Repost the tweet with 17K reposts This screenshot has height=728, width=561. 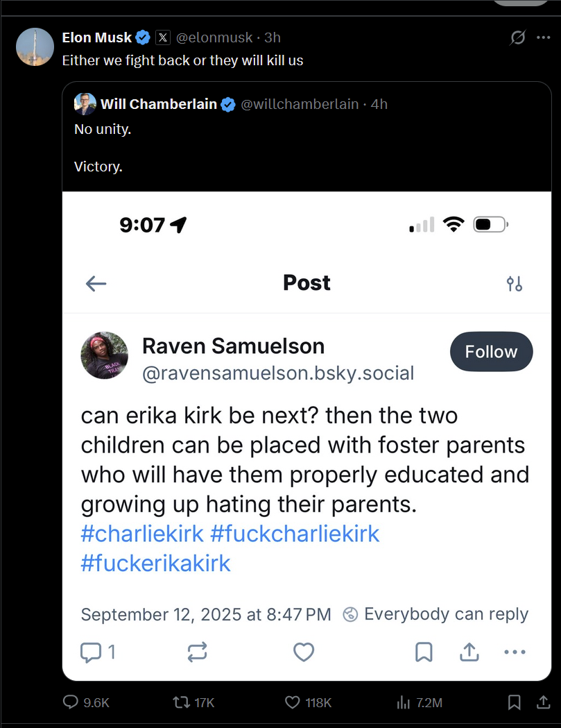click(182, 702)
